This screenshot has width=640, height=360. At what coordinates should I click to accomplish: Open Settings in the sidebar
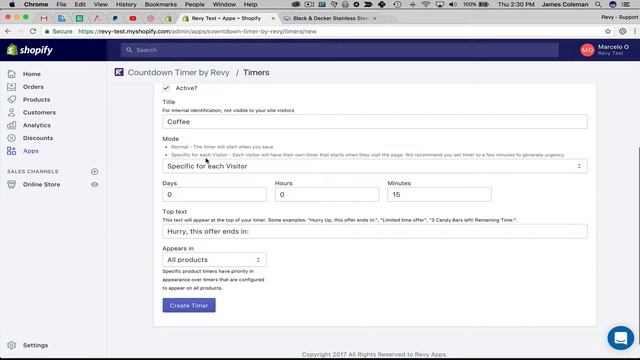35,345
